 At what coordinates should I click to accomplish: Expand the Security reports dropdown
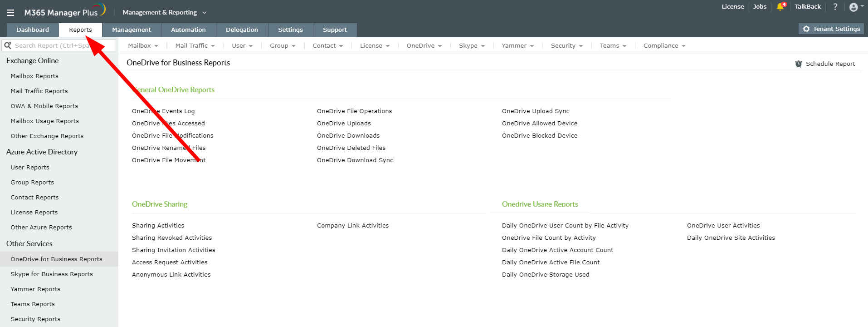(567, 45)
